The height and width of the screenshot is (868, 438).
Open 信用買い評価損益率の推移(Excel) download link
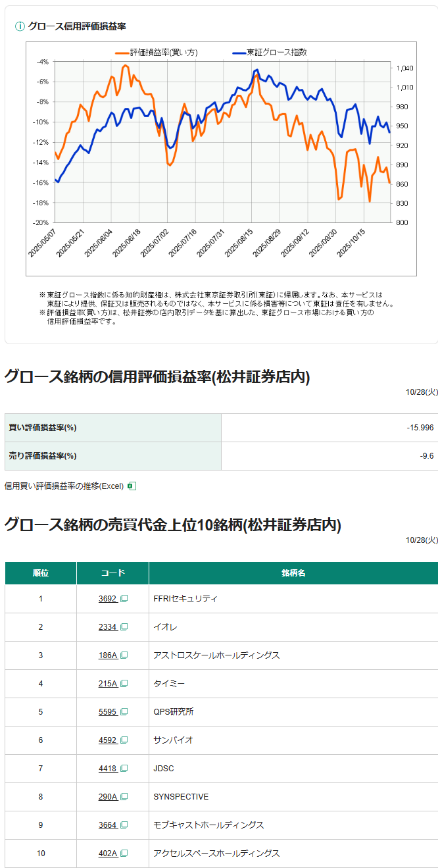pos(64,486)
